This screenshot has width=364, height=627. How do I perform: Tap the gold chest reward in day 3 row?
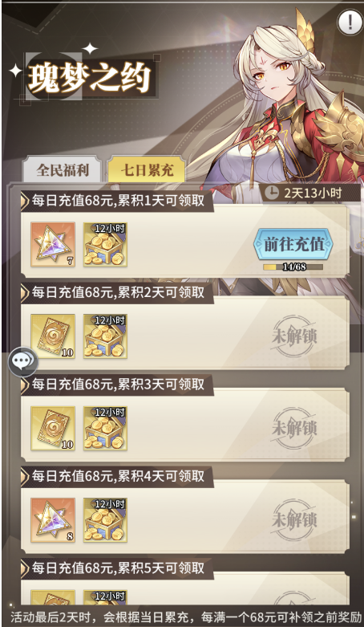point(106,428)
